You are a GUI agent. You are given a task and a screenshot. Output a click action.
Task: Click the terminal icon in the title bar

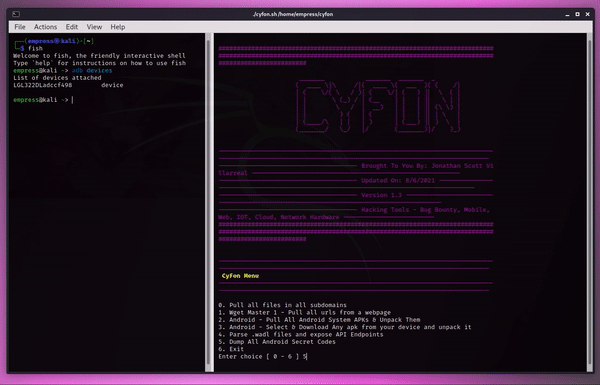click(16, 14)
